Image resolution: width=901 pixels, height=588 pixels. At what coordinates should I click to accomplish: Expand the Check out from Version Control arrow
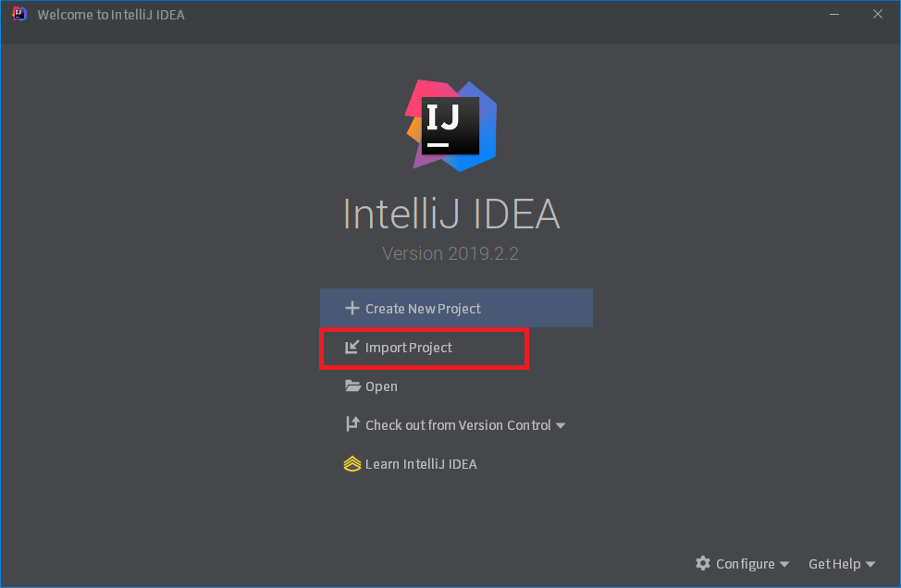pos(561,425)
